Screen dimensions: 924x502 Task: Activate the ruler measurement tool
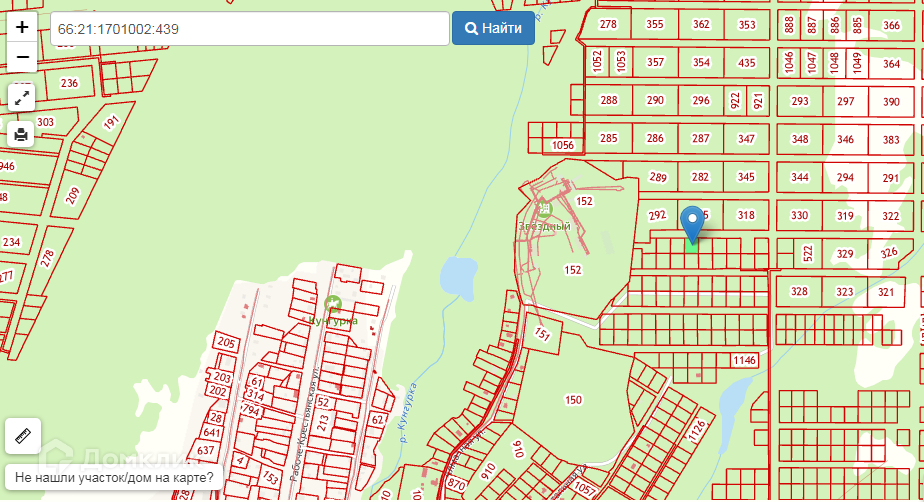pyautogui.click(x=23, y=436)
